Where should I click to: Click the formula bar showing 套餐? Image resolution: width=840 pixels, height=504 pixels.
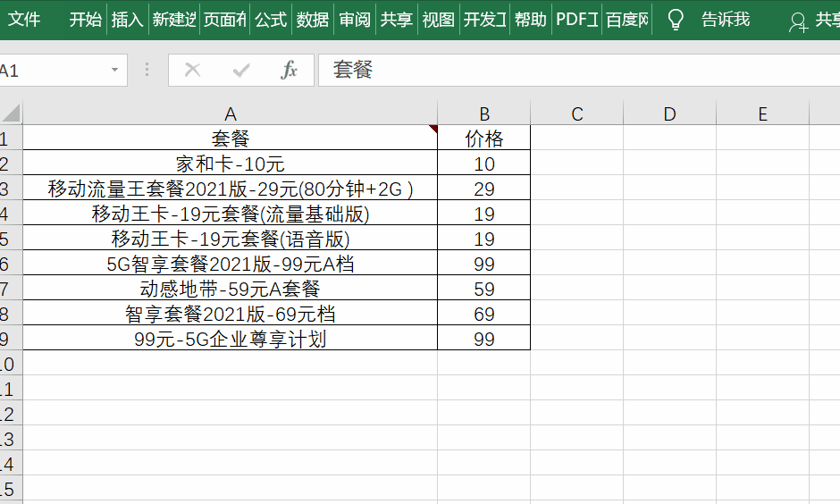click(578, 70)
